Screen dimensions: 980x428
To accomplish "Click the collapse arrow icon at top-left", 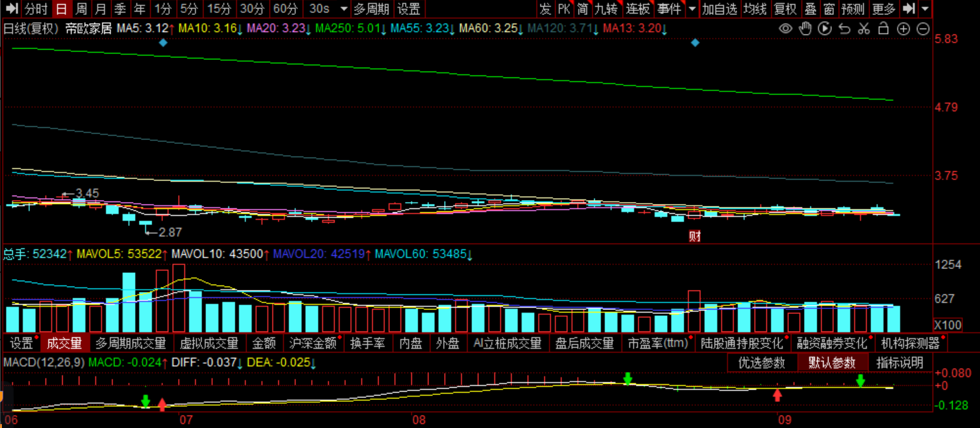I will 11,9.
